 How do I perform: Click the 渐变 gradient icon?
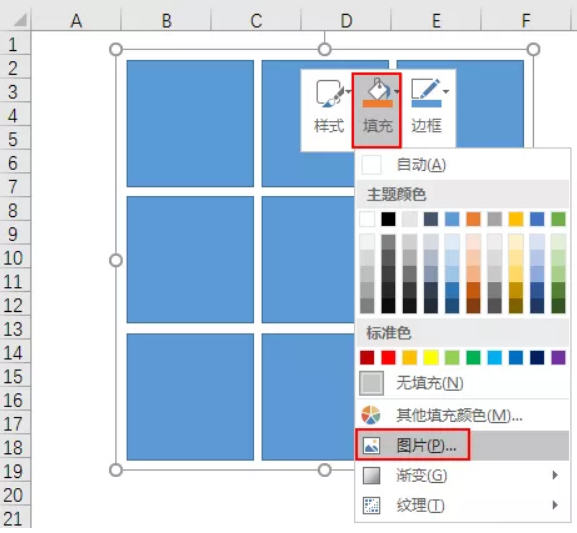coord(371,476)
